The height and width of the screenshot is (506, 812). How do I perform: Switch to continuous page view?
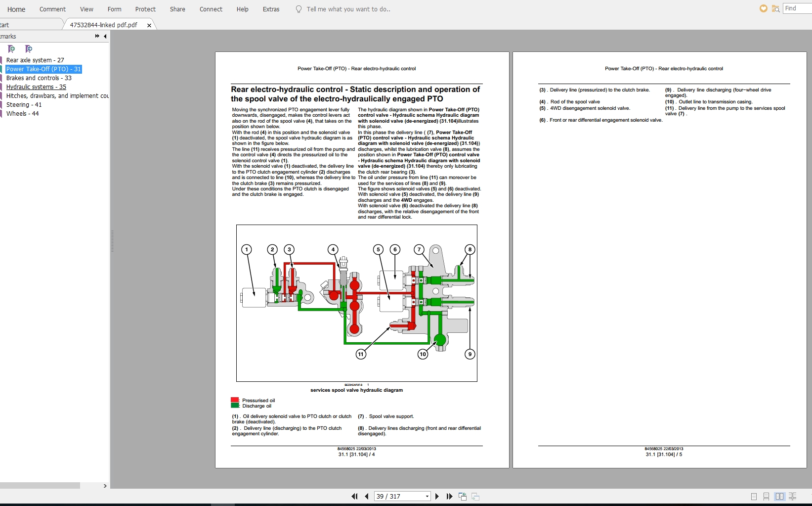[766, 496]
